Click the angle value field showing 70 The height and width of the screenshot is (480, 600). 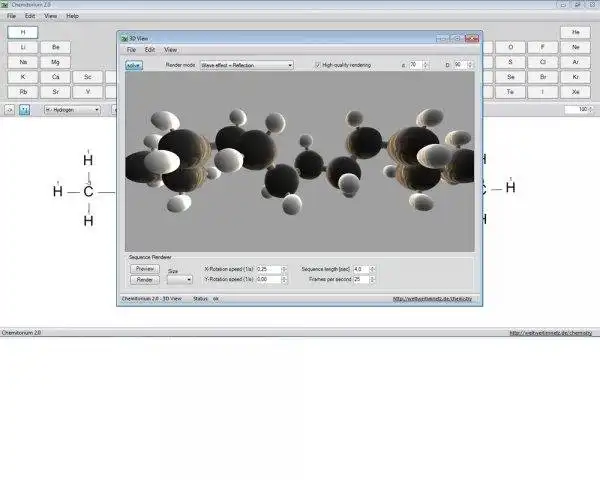click(x=415, y=65)
